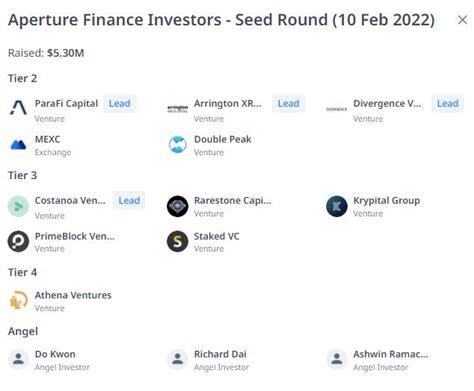Open the Krypital Group investor link
Screen dimensions: 474x391
pyautogui.click(x=386, y=201)
